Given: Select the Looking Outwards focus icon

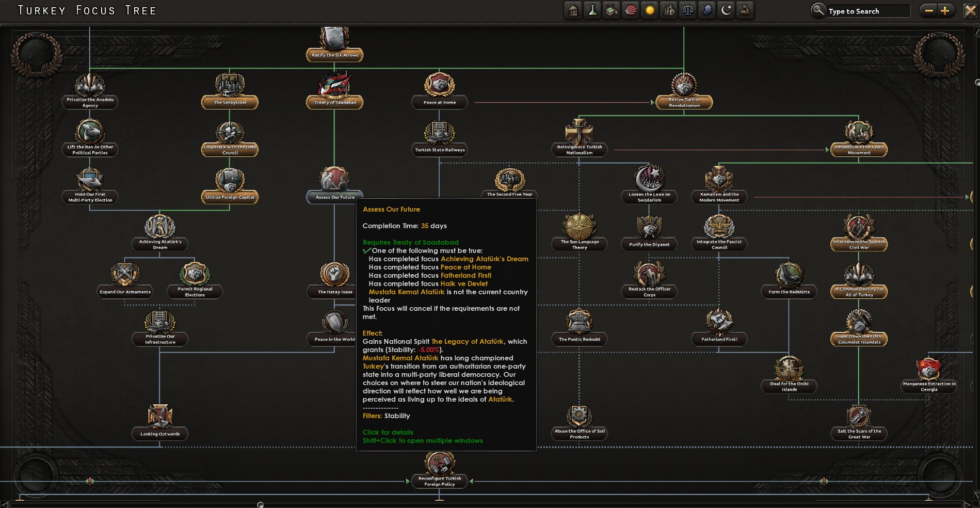Looking at the screenshot, I should [160, 417].
